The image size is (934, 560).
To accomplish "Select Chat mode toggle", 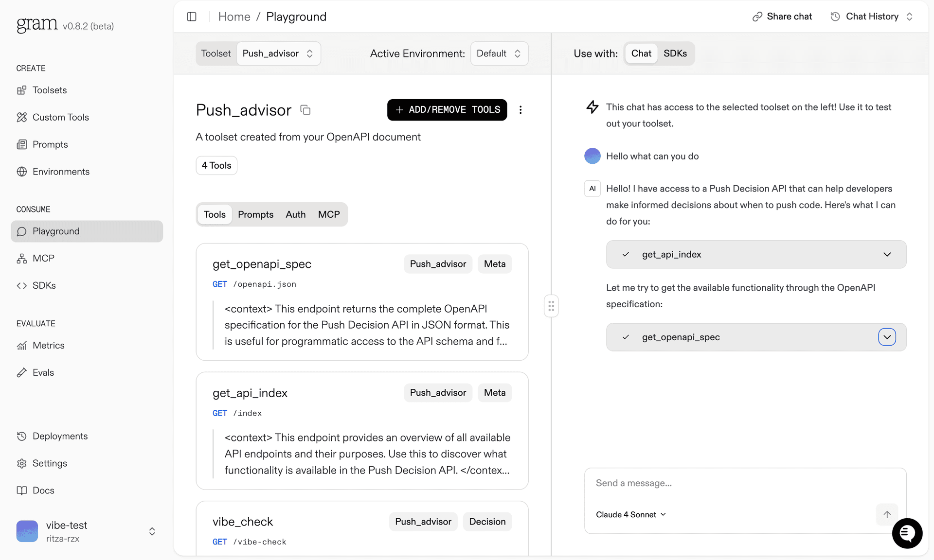I will click(641, 53).
